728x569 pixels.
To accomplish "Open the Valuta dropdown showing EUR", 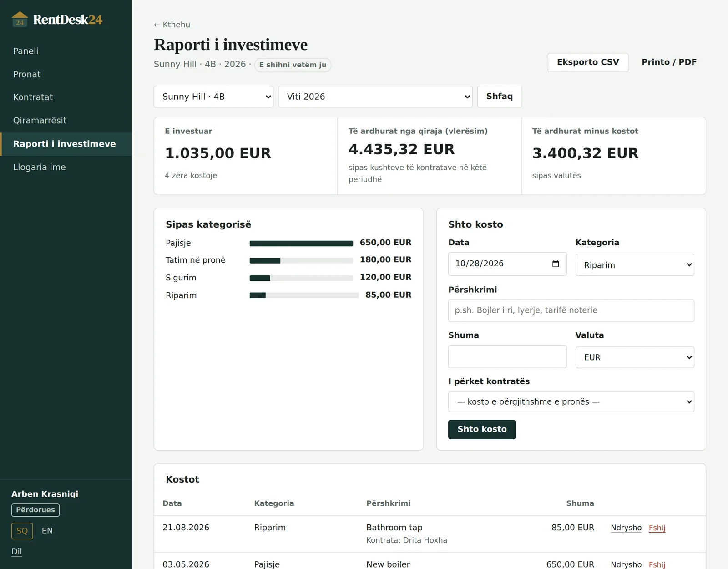I will (x=635, y=357).
